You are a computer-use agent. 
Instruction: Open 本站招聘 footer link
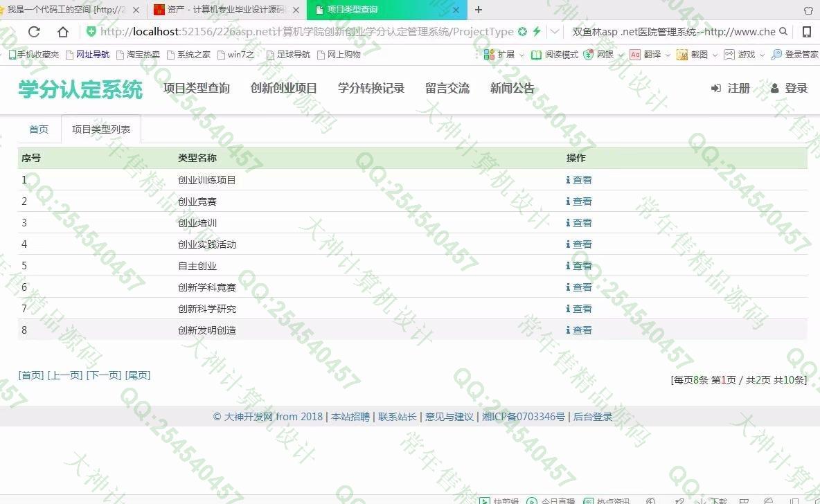click(x=350, y=417)
